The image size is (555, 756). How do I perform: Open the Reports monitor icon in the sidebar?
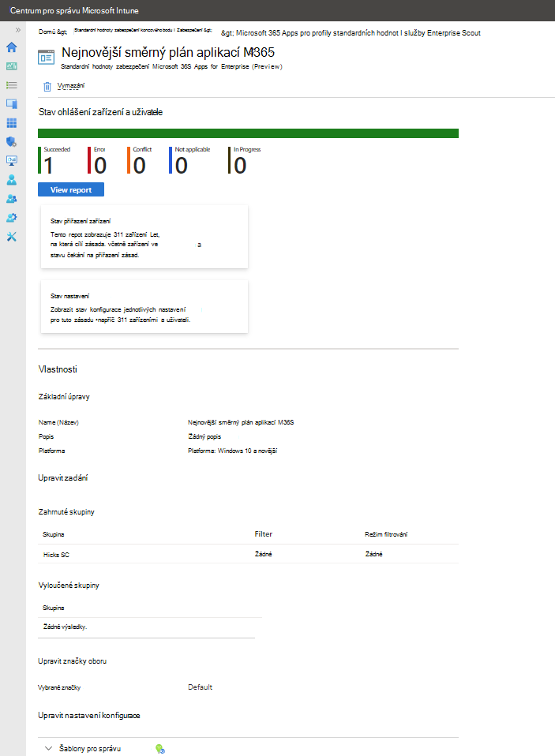tap(12, 160)
